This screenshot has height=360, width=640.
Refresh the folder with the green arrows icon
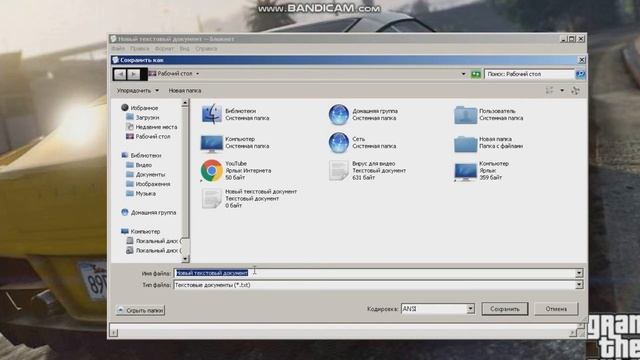(476, 74)
